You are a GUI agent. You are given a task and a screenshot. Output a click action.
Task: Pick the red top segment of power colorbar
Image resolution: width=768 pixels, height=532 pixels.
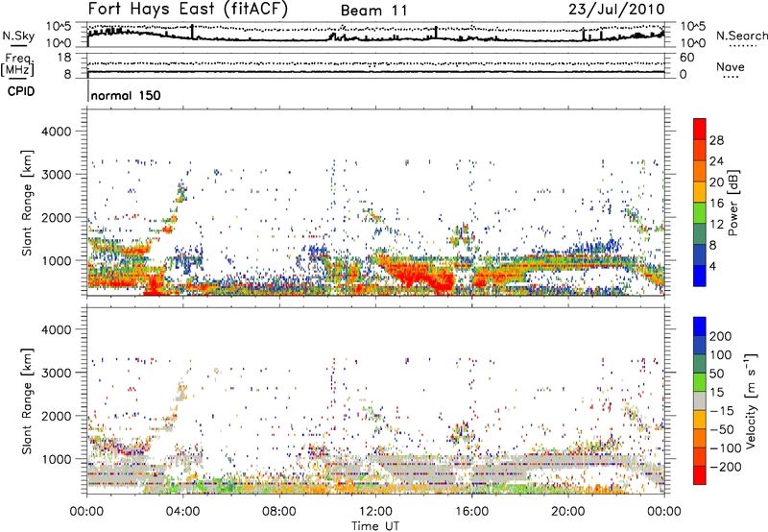point(700,129)
